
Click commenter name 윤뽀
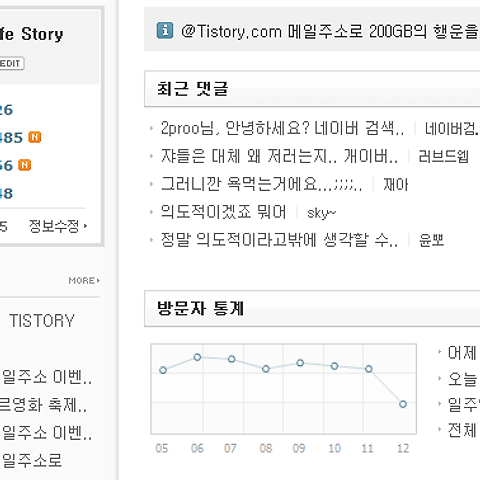[431, 240]
